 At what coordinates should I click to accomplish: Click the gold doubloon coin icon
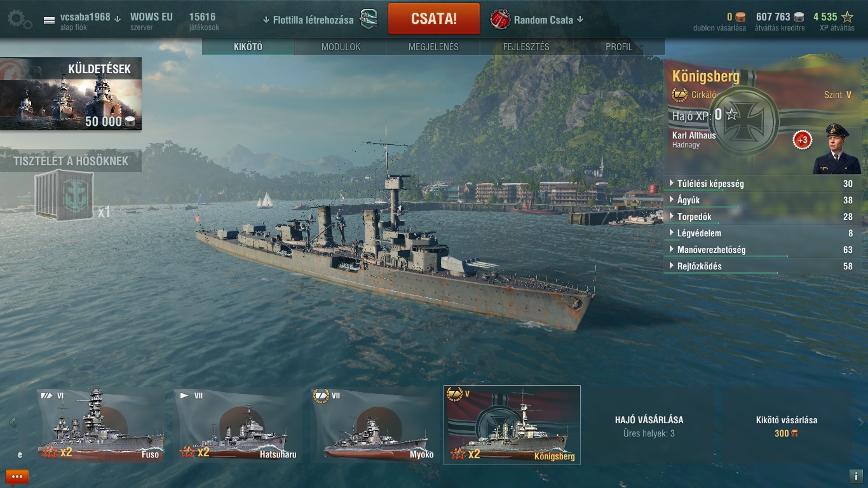point(740,17)
